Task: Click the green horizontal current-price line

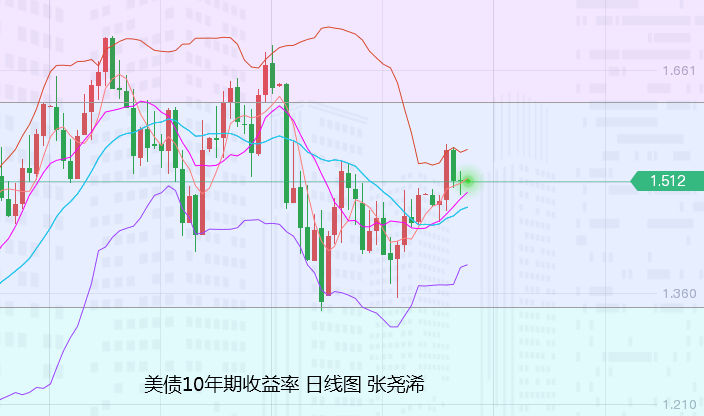Action: click(x=315, y=182)
